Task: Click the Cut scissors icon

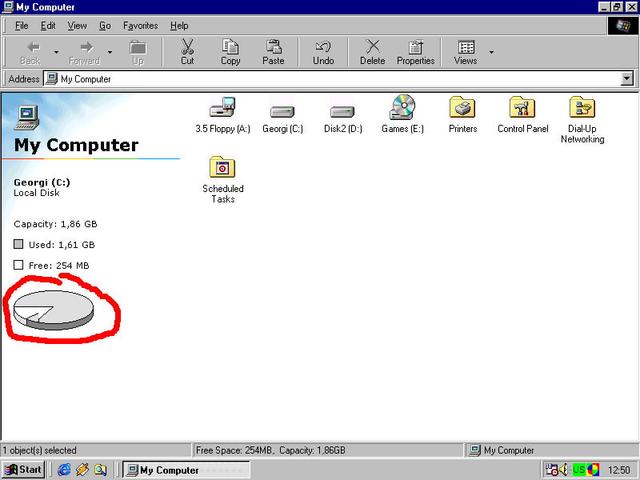Action: coord(187,47)
